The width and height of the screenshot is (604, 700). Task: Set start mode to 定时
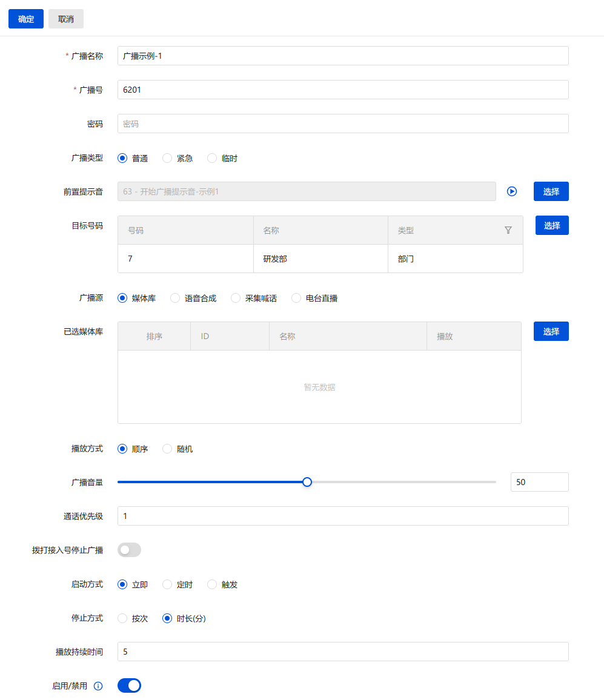pyautogui.click(x=168, y=584)
